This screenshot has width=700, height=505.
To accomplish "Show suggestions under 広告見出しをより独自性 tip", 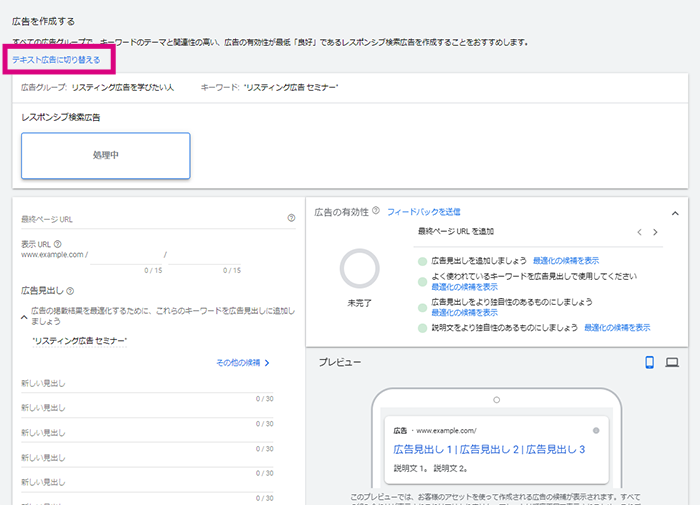I will point(464,313).
